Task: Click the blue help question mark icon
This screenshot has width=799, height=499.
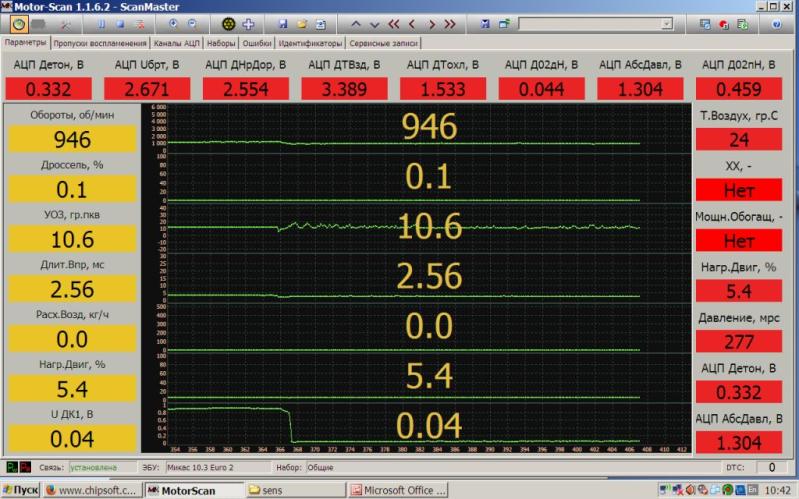Action: 775,24
